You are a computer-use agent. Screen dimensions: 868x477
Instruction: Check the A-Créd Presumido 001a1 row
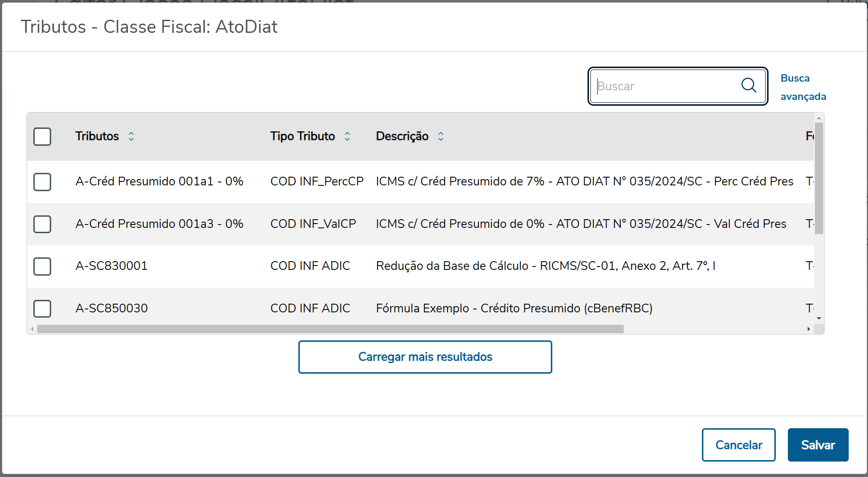(x=42, y=182)
